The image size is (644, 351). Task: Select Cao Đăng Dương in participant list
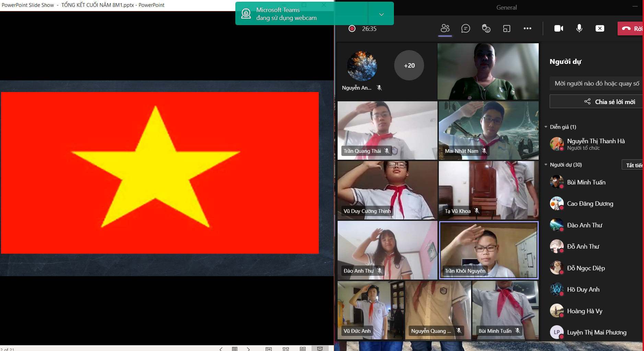(590, 204)
